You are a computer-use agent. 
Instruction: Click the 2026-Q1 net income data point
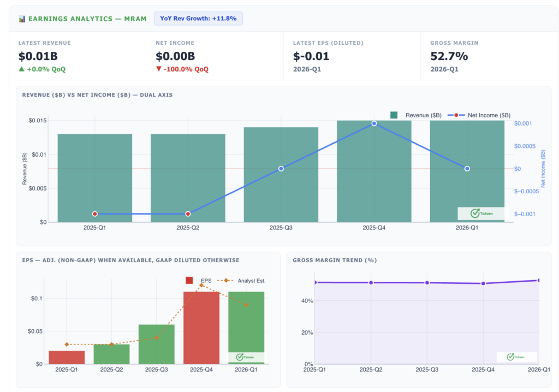pos(467,169)
